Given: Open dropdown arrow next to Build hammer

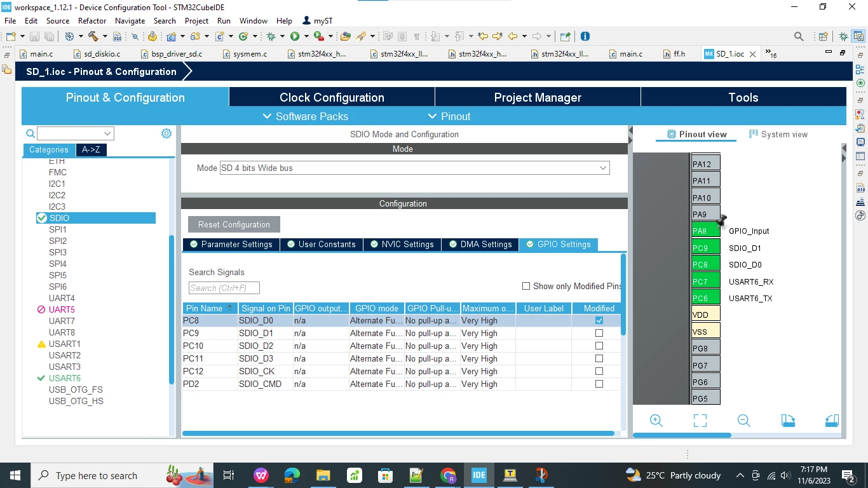Looking at the screenshot, I should [105, 36].
